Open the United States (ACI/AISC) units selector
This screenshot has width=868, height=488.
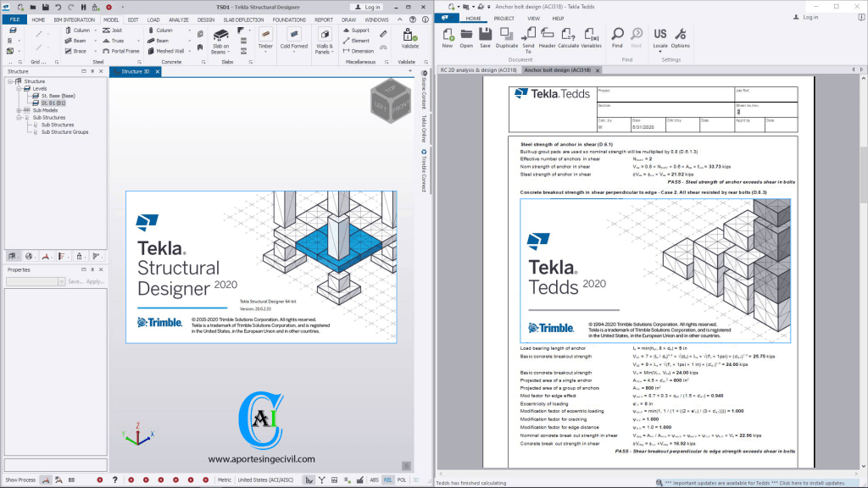(264, 480)
